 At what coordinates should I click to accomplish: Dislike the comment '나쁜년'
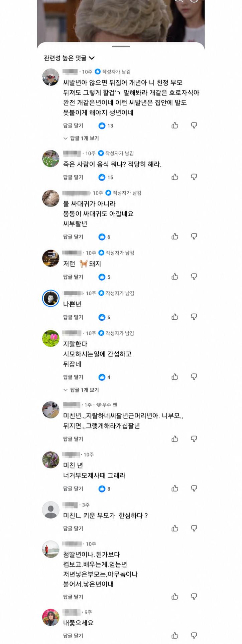(x=194, y=317)
